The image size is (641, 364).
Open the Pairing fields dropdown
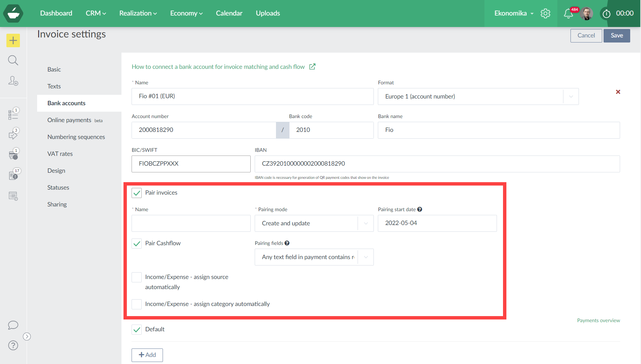[x=314, y=257]
